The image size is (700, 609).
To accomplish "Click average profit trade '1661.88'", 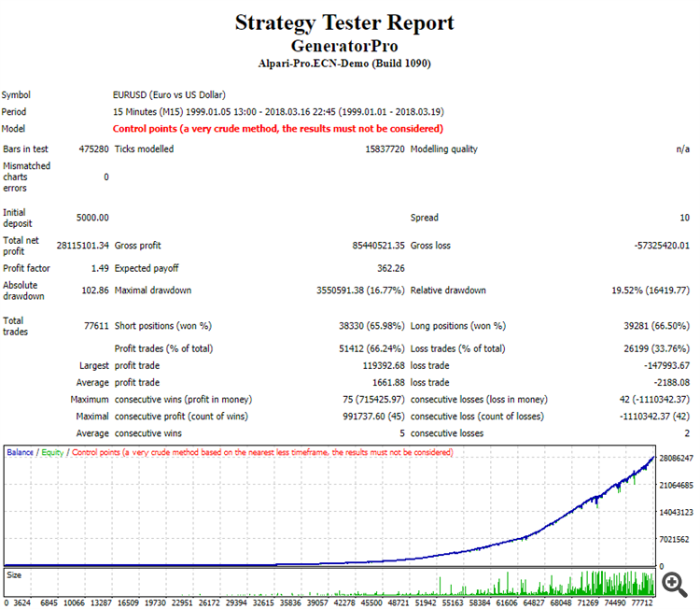I will tap(389, 382).
